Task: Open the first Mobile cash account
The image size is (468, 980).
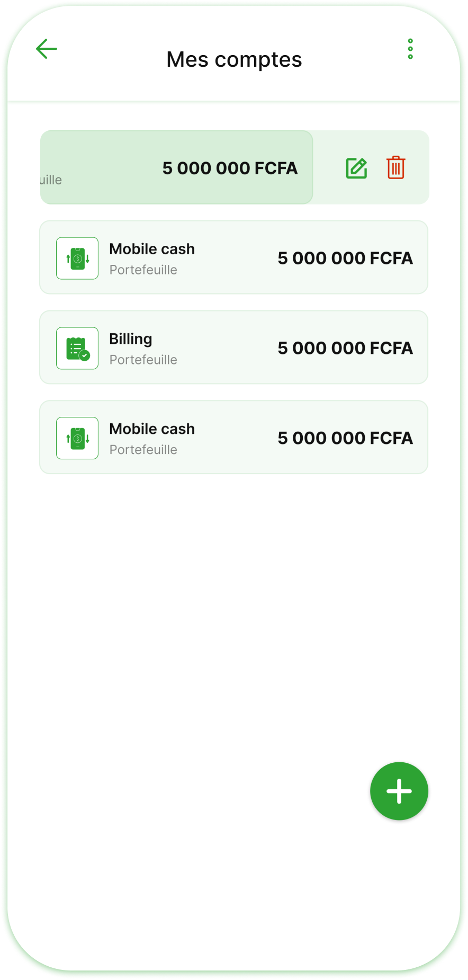Action: (234, 257)
